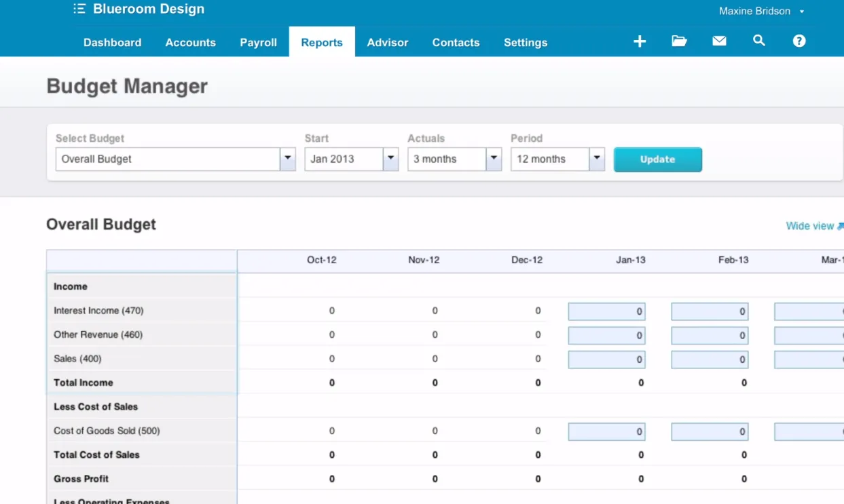The image size is (844, 504).
Task: Open notifications via the envelope icon
Action: point(719,41)
